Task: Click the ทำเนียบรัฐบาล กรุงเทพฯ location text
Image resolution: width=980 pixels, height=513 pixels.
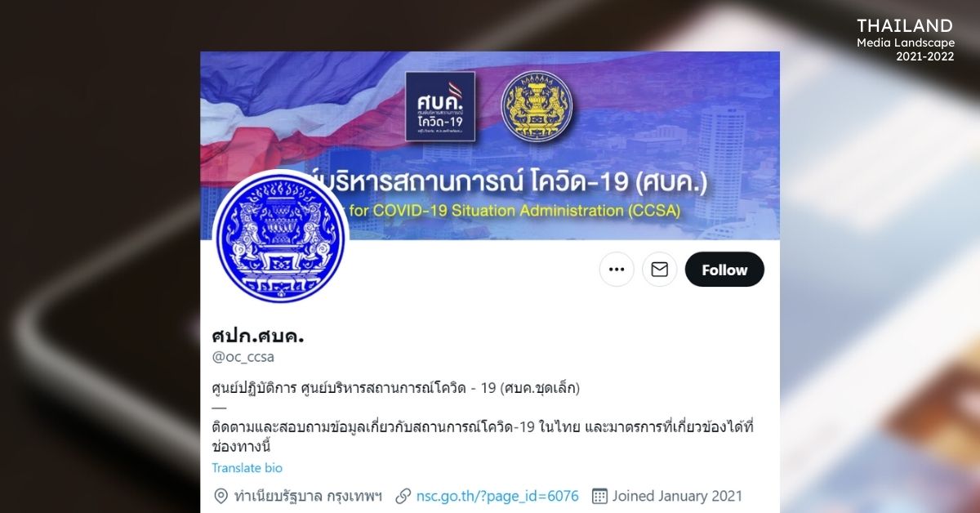Action: (308, 496)
